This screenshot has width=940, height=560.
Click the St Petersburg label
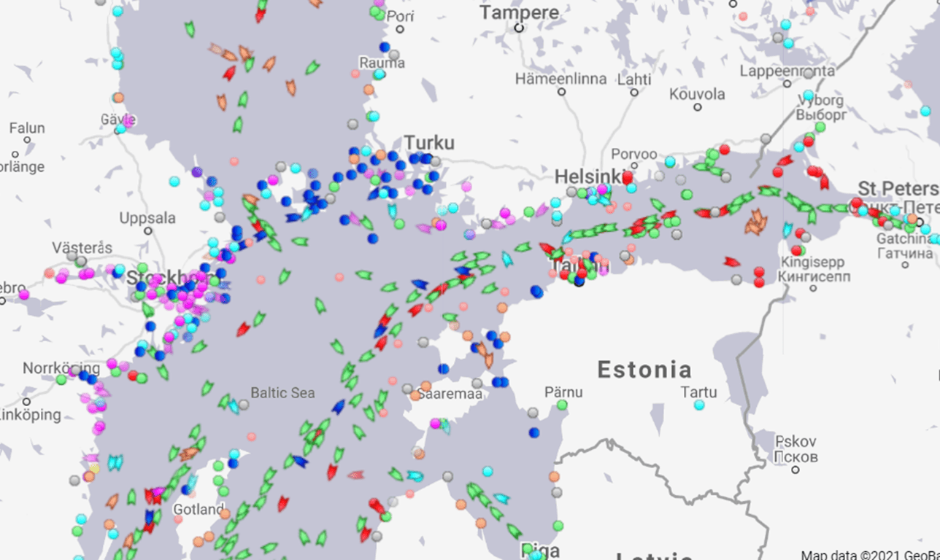tap(898, 189)
